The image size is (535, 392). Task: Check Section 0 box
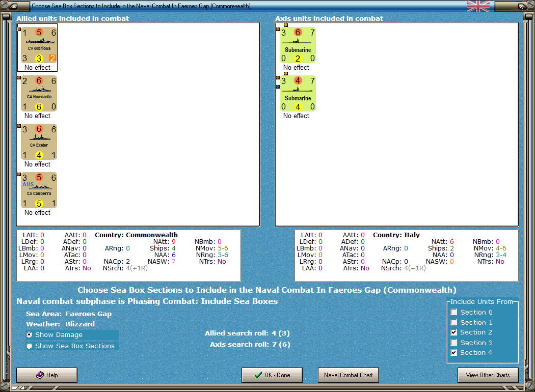[x=454, y=312]
